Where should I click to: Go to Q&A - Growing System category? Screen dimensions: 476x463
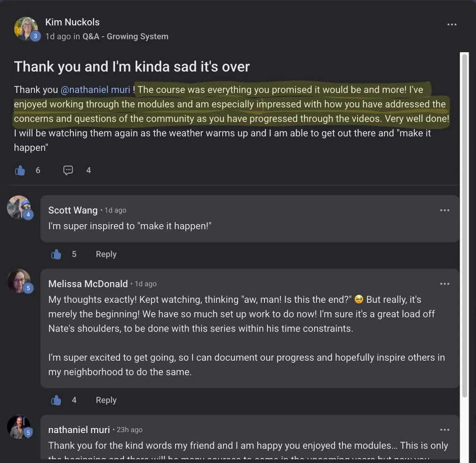tap(125, 37)
